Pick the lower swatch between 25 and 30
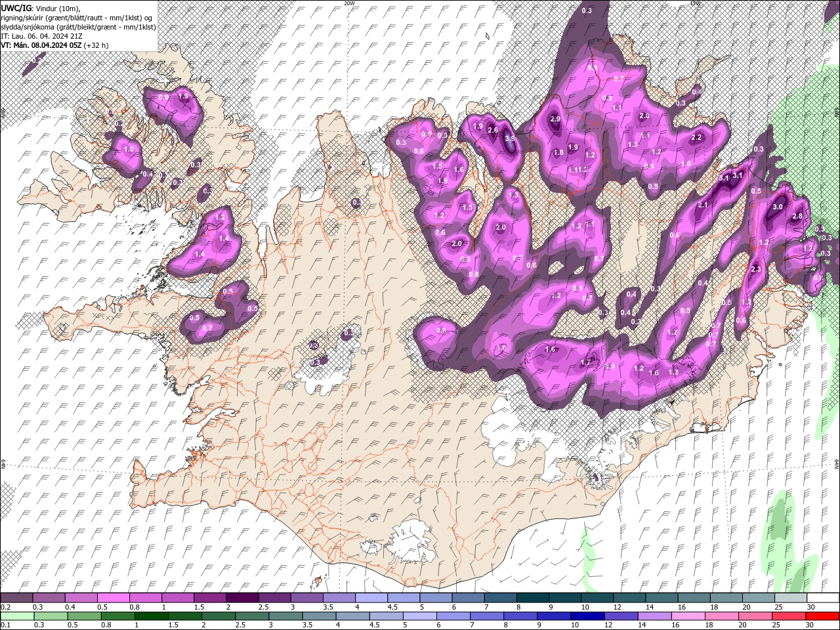This screenshot has width=840, height=630. (x=789, y=616)
